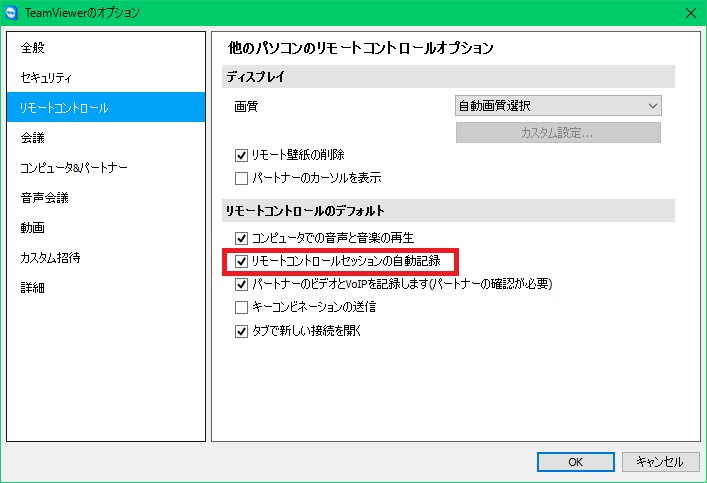Enable キーコンビネーションの送信 checkbox

coord(242,308)
